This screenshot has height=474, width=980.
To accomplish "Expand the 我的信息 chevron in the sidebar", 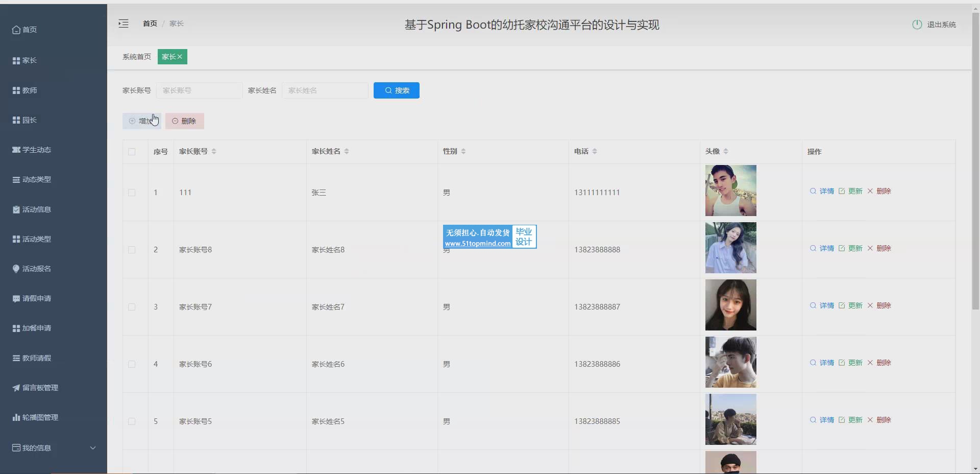I will [x=93, y=448].
